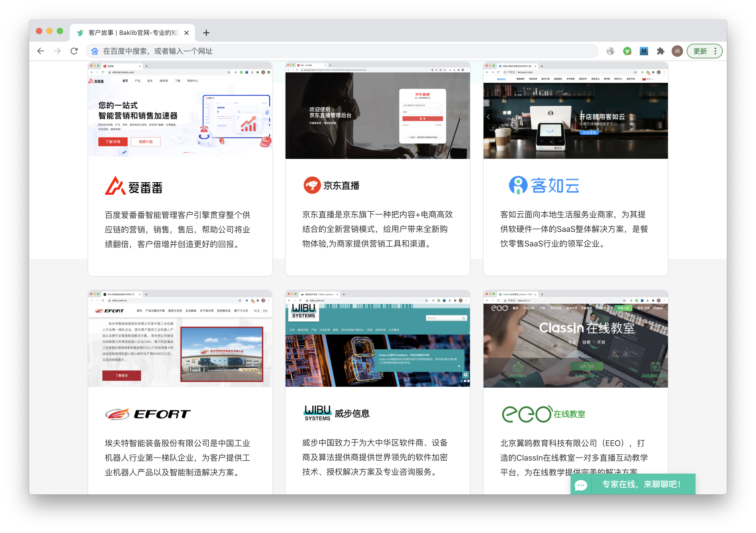
Task: Click the Baidu paw icon in address bar
Action: pyautogui.click(x=95, y=51)
